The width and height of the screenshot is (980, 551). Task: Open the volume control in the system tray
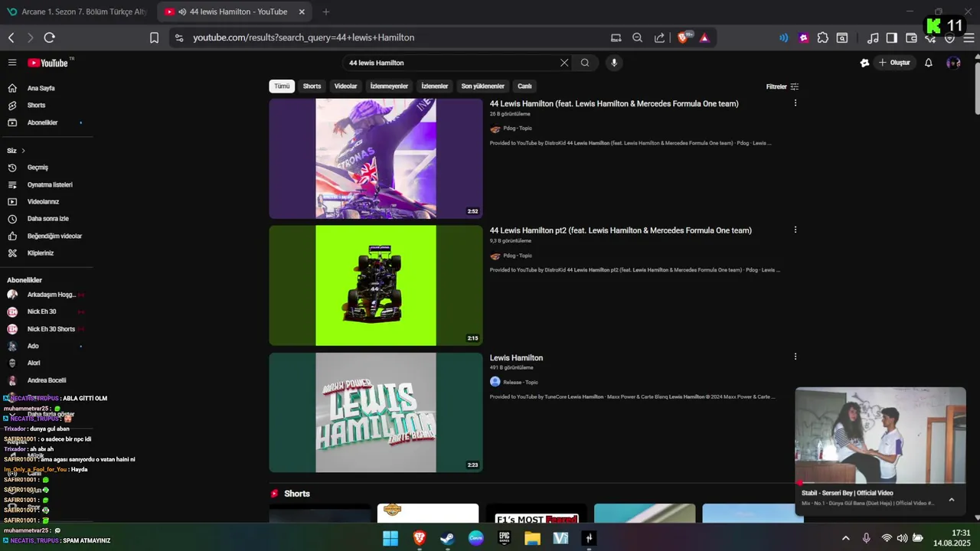(x=902, y=538)
